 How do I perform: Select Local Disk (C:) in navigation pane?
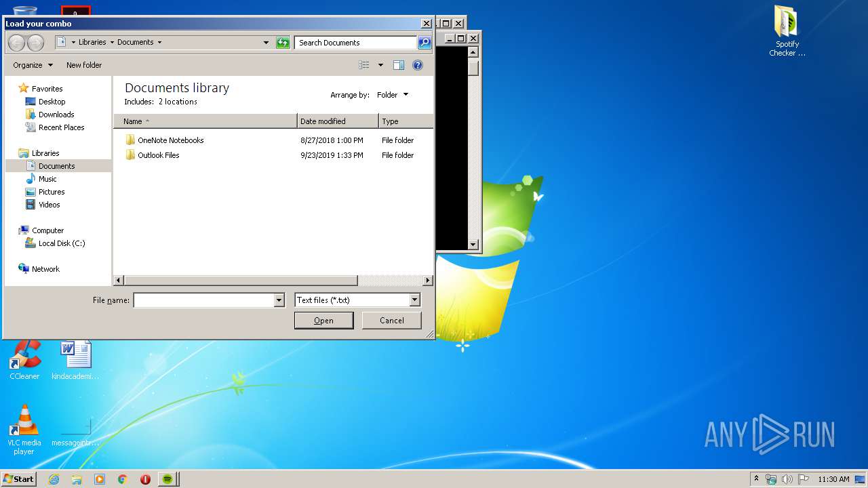[x=61, y=243]
